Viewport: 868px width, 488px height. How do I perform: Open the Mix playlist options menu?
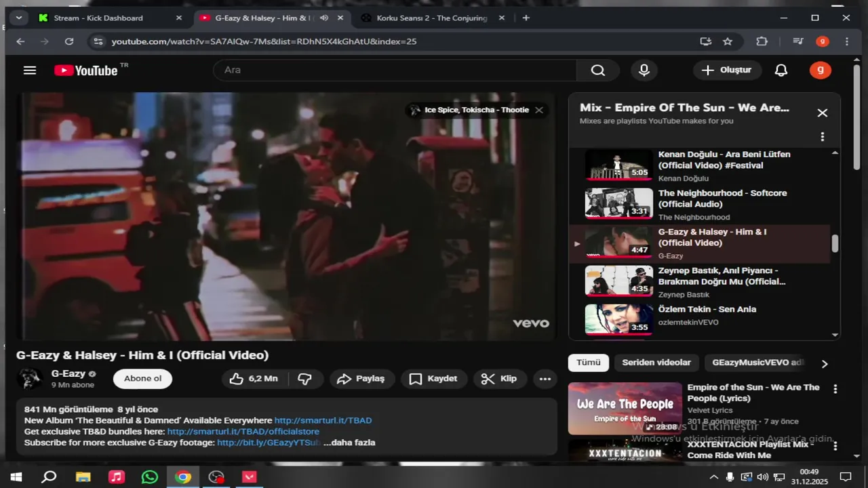(822, 136)
